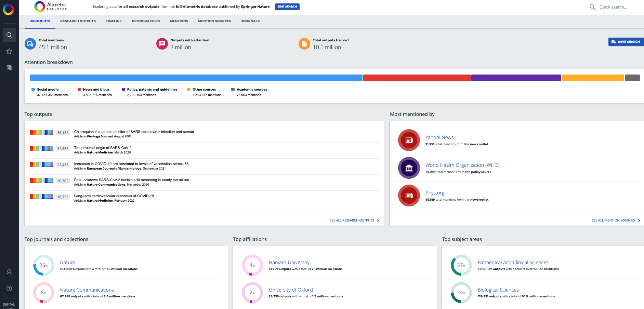Viewport: 644px width, 309px height.
Task: Open the Harvard University link
Action: tap(289, 262)
